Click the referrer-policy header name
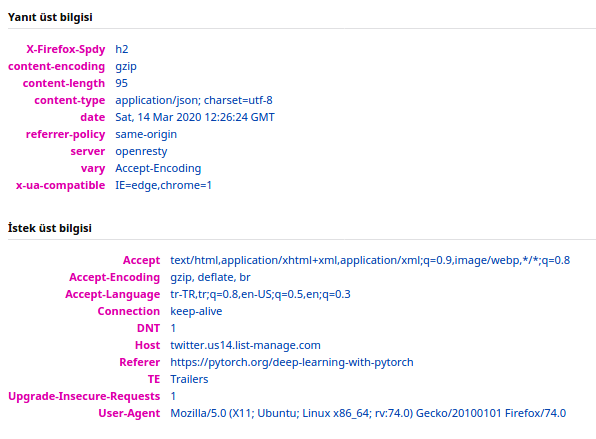Viewport: 596px width, 439px height. (x=65, y=135)
